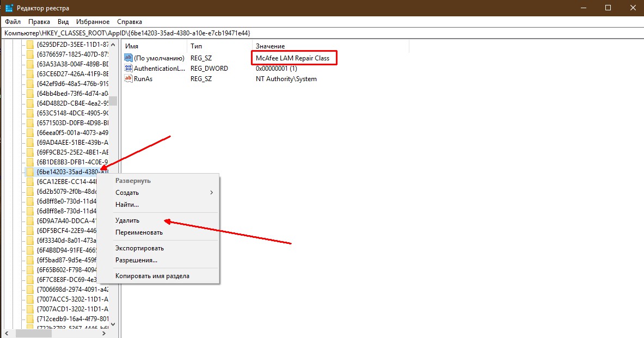Select the {712cedb9-16a4-4f79 key label

tap(72, 319)
